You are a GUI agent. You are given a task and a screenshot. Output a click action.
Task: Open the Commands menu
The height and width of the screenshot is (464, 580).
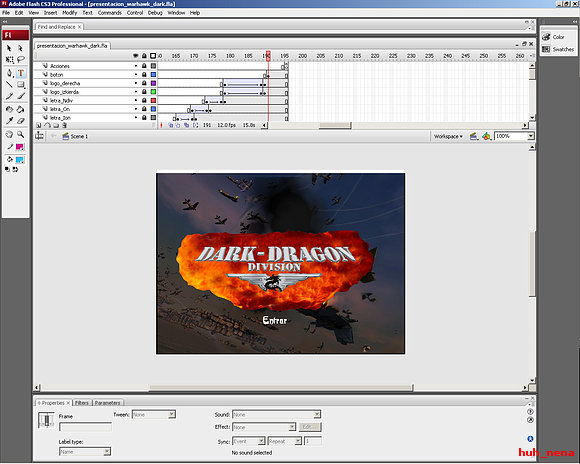(109, 13)
